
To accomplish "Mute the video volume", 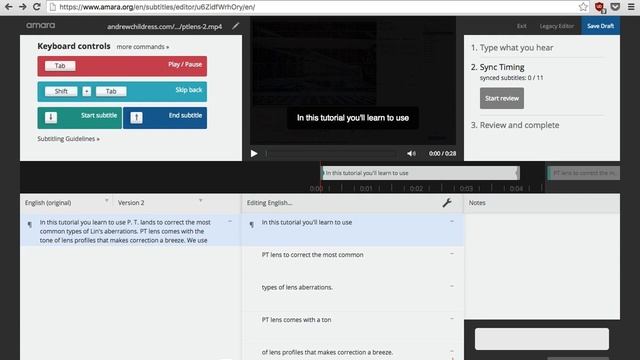I will click(411, 153).
